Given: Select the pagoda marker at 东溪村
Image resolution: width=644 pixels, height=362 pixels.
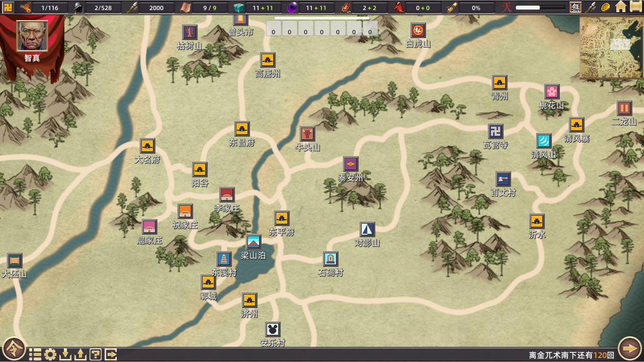Looking at the screenshot, I should pyautogui.click(x=223, y=259).
